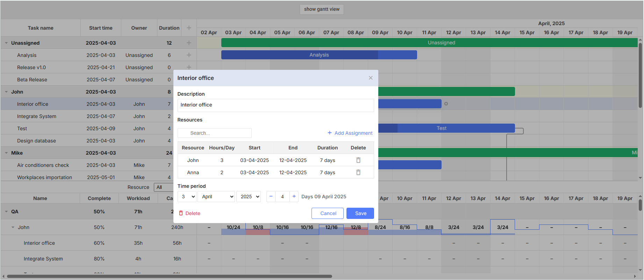
Task: Delete Anna's resource assignment row
Action: pos(358,172)
